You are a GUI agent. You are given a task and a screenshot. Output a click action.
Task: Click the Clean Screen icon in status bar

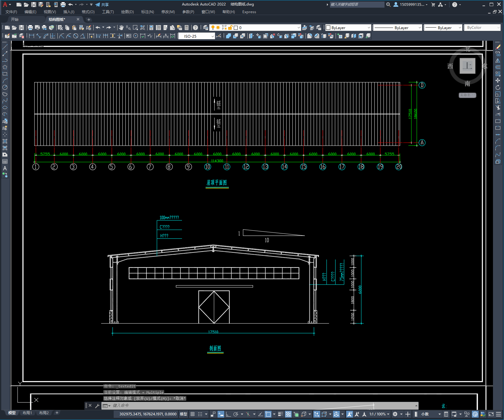[x=491, y=414]
